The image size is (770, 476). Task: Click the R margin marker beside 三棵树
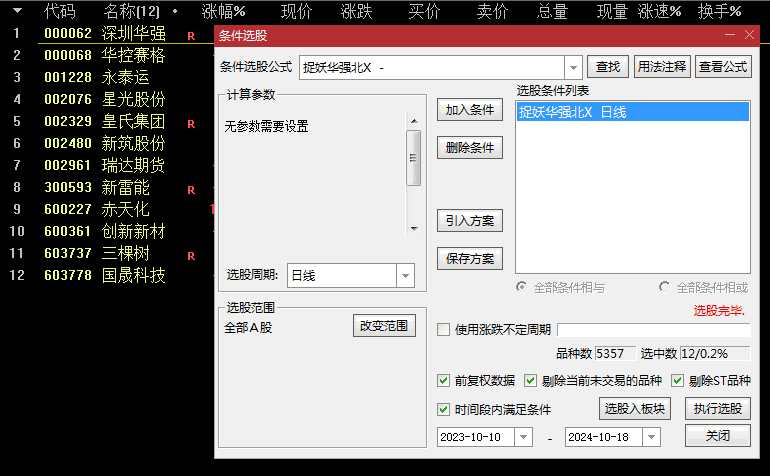click(191, 255)
